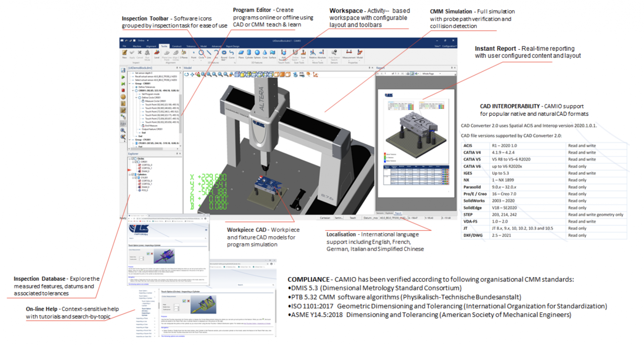
Task: Click the pan arrows icon in Model toolbar
Action: [192, 74]
